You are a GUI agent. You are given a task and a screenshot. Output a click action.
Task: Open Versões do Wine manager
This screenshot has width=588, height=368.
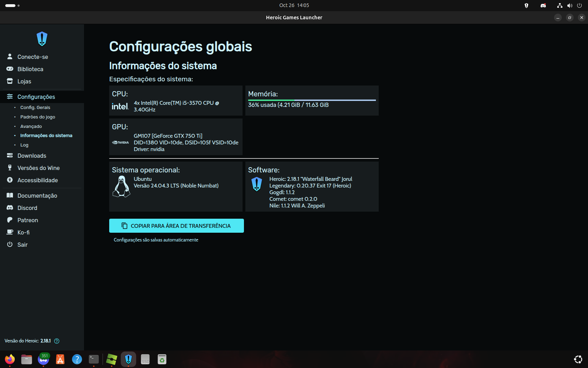(38, 168)
